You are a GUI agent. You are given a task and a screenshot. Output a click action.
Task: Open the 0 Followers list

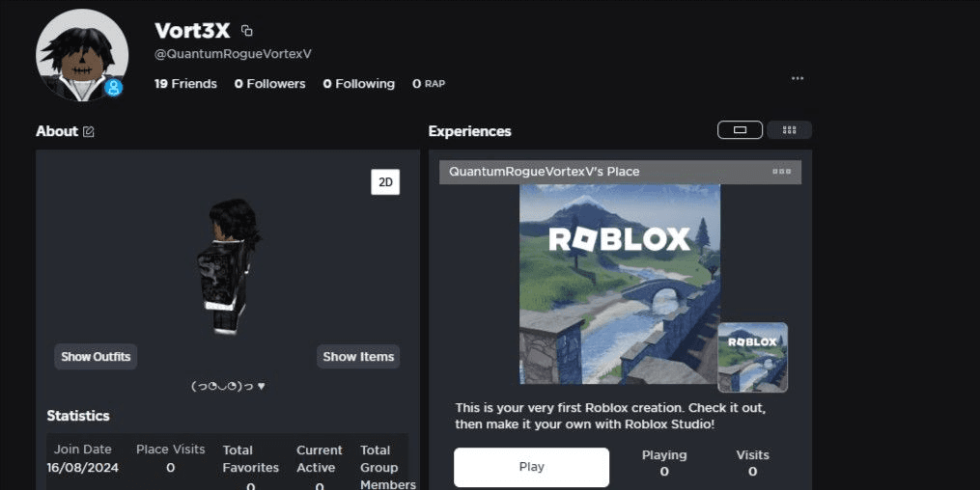click(x=270, y=84)
